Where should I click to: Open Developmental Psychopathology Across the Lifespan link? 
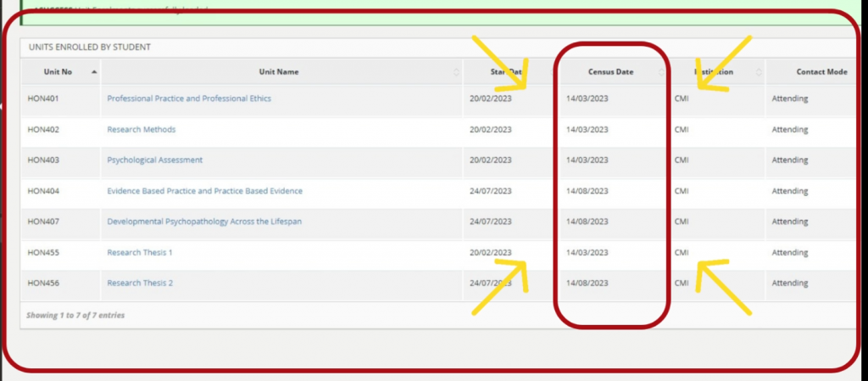tap(204, 221)
